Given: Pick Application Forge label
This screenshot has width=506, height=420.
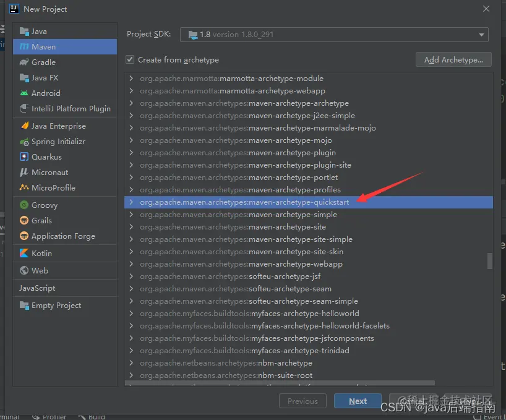Looking at the screenshot, I should (63, 236).
